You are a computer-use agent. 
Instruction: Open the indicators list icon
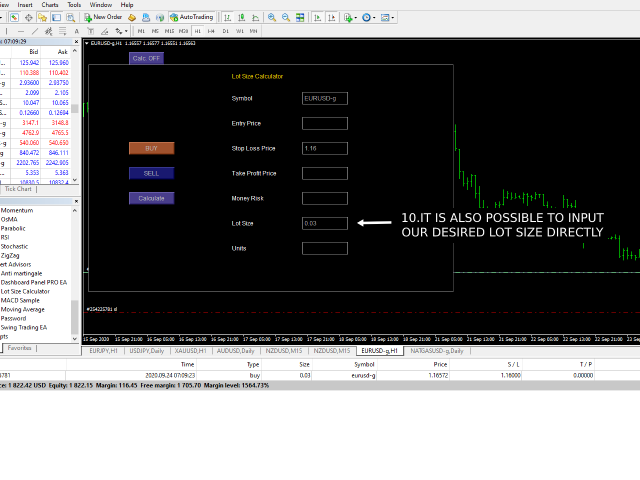[348, 17]
